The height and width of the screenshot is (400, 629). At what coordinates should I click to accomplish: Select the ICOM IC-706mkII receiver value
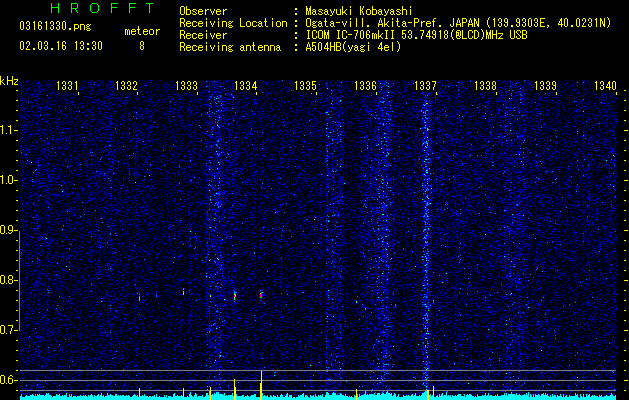click(416, 35)
